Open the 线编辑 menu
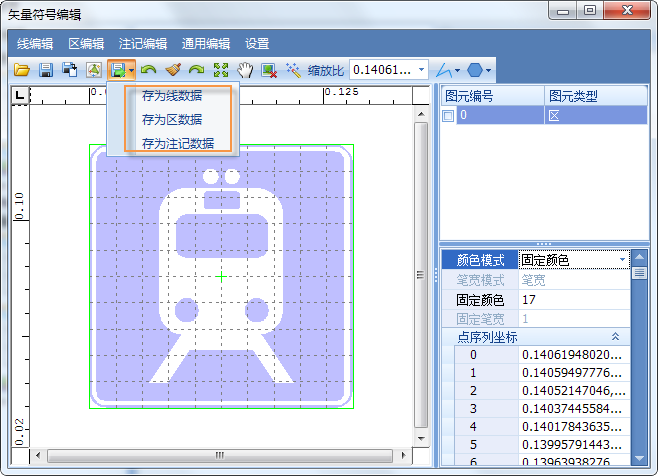 coord(35,44)
